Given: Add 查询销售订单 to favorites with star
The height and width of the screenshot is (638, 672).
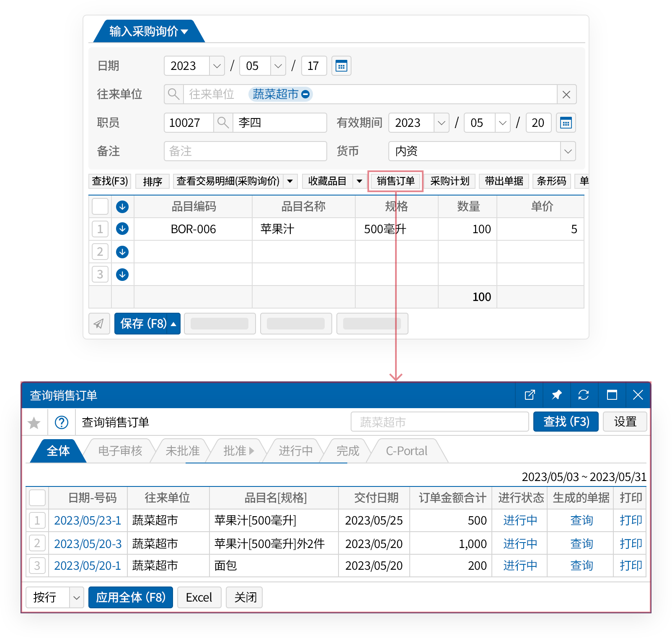Looking at the screenshot, I should (34, 423).
